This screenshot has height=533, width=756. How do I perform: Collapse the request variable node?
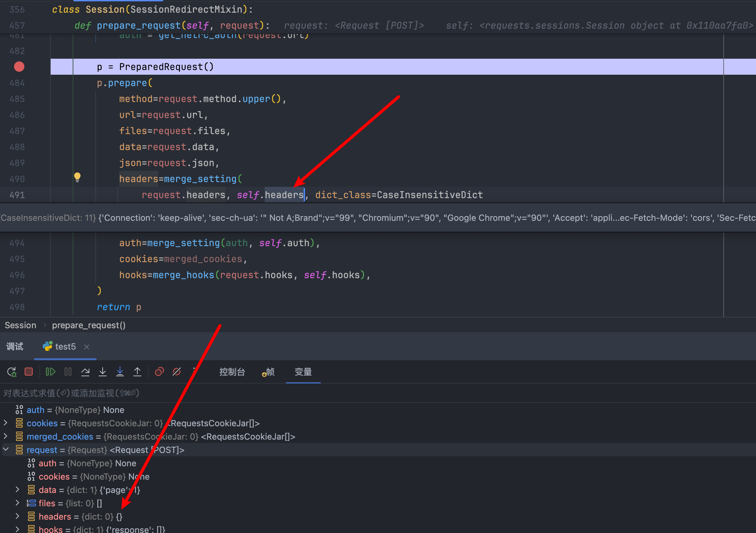[x=6, y=450]
